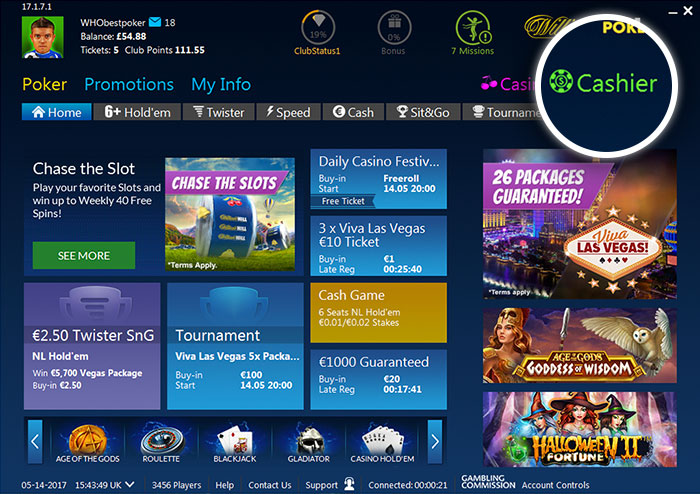The image size is (700, 494).
Task: Select the Sit&Go tab
Action: coord(423,112)
